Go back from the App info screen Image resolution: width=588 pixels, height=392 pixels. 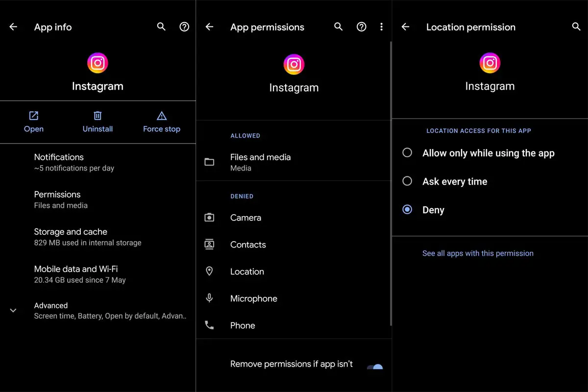tap(13, 27)
